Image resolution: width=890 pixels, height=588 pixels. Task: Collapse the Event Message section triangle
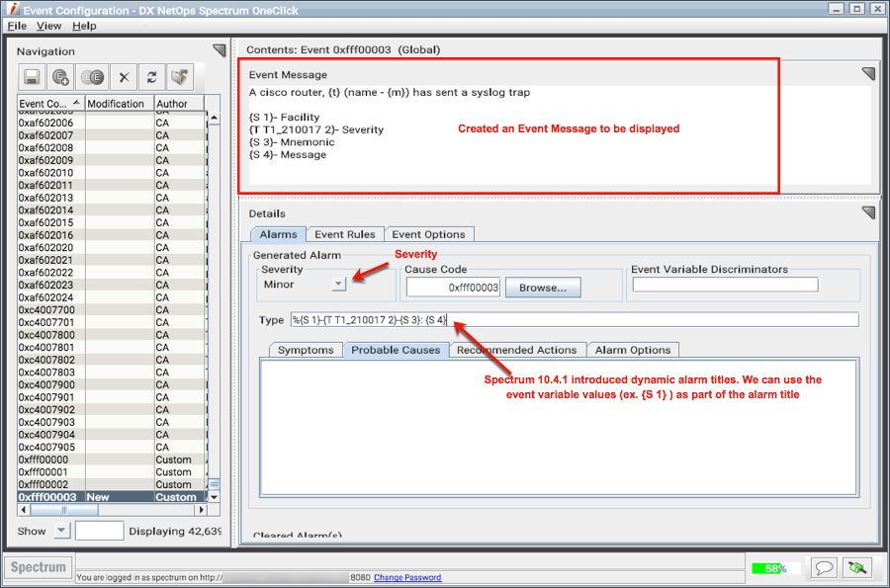pos(868,74)
